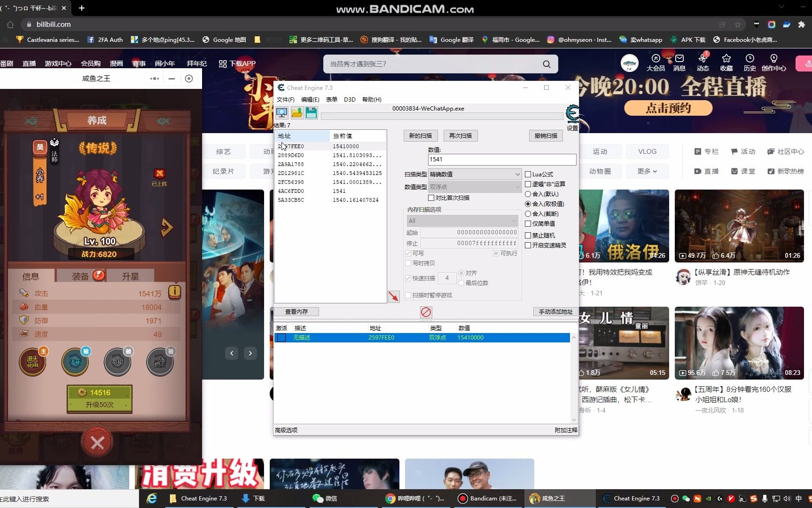Image resolution: width=812 pixels, height=508 pixels.
Task: Click red arrow add-to-address-list icon
Action: [393, 296]
